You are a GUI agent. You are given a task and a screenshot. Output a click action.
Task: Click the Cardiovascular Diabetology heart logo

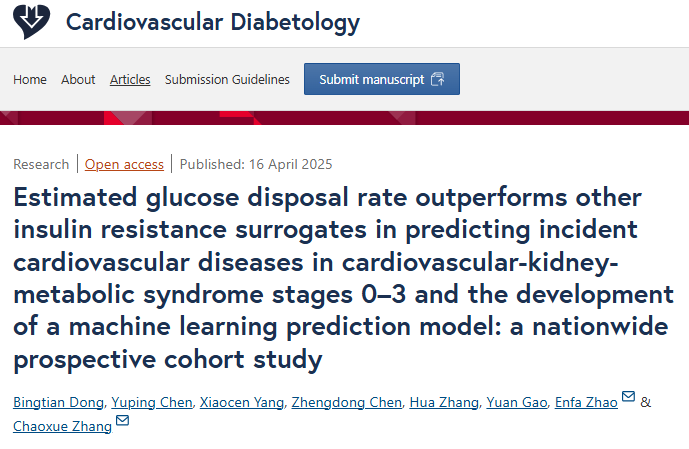point(32,21)
